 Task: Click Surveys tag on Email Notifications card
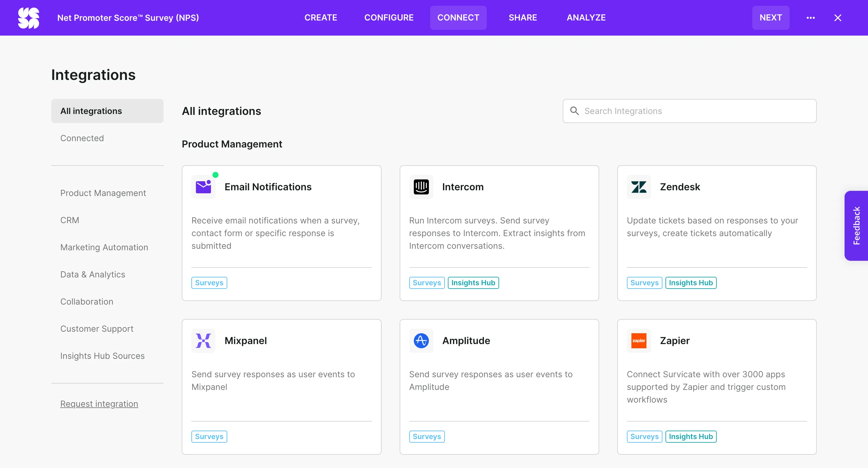click(x=209, y=283)
